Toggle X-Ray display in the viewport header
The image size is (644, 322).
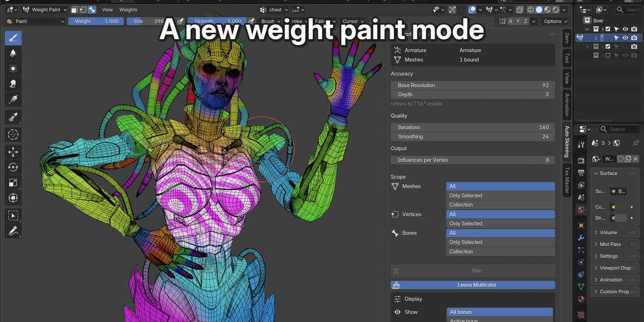pyautogui.click(x=519, y=10)
